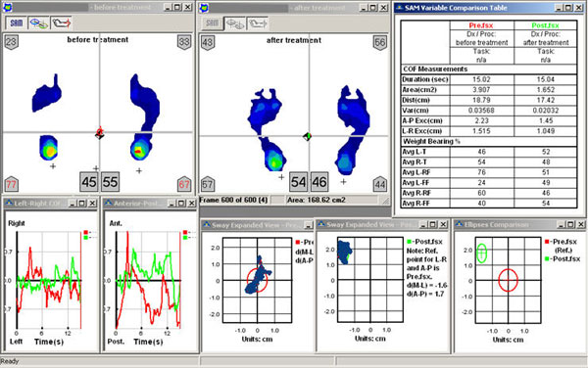The image size is (588, 368).
Task: Click the SAM button in before treatment window
Action: click(x=16, y=23)
